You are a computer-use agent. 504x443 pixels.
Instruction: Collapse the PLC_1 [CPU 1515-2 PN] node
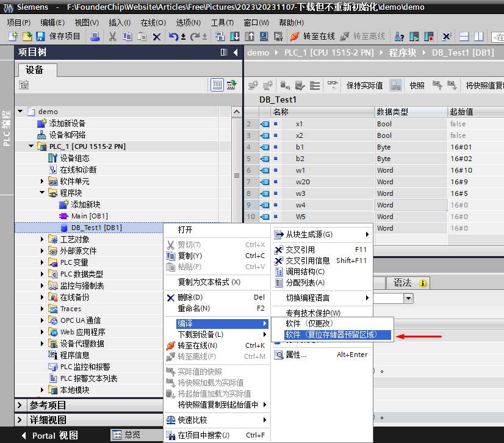click(x=31, y=146)
